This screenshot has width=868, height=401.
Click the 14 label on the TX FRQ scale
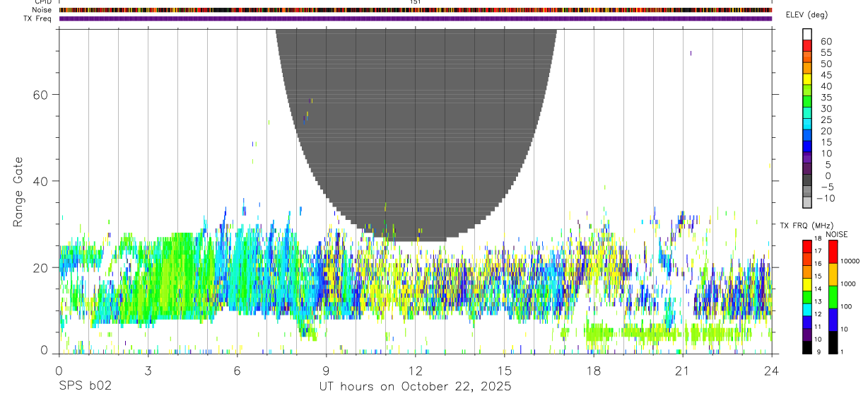pyautogui.click(x=818, y=289)
